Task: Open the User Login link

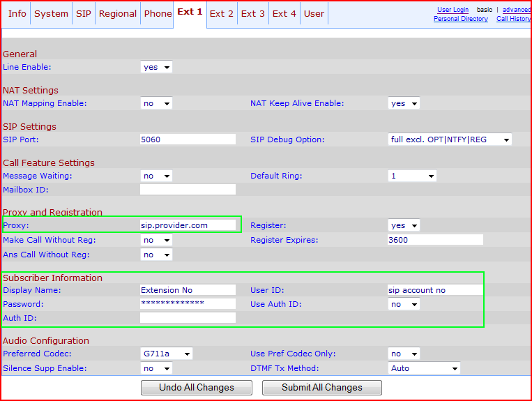Action: click(453, 10)
